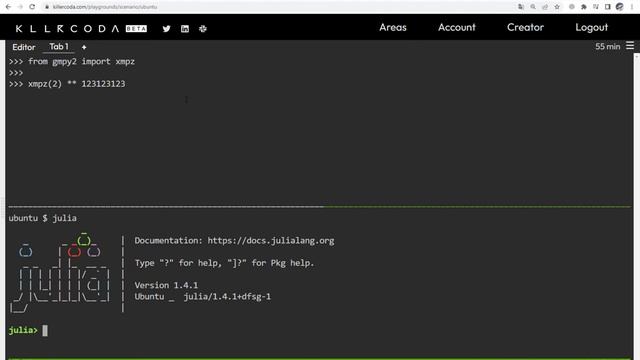Screen dimensions: 640x360
Task: Click the reading list icon in toolbar
Action: pyautogui.click(x=596, y=7)
